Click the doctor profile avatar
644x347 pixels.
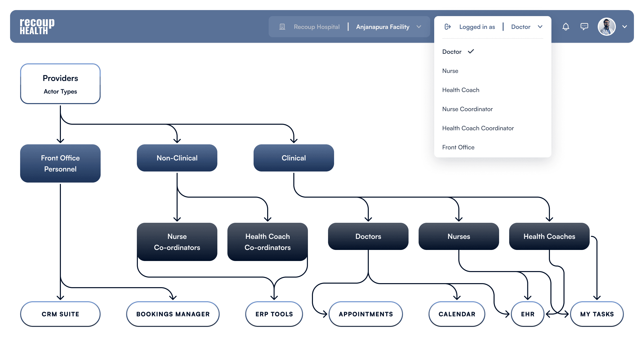pyautogui.click(x=606, y=27)
